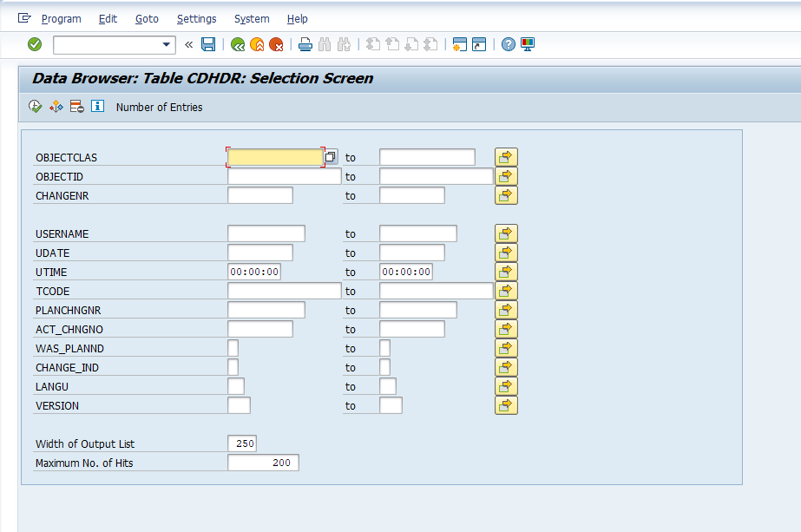The height and width of the screenshot is (532, 801).
Task: Click the blue Information icon
Action: click(97, 107)
